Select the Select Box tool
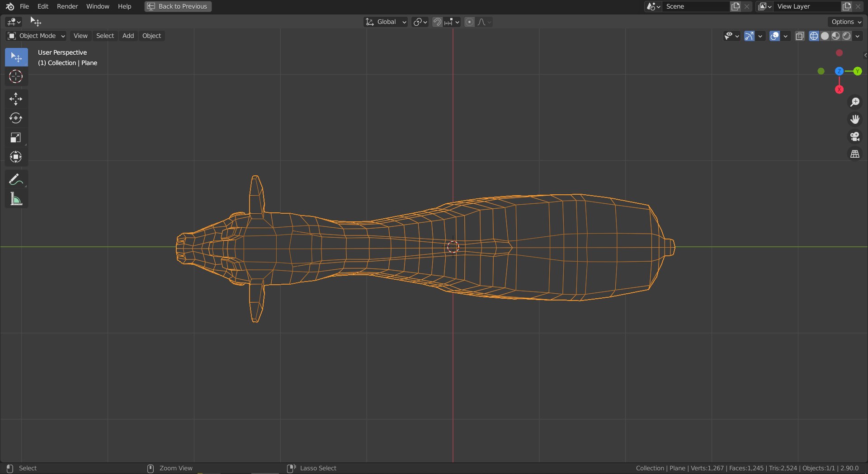The width and height of the screenshot is (868, 474). click(x=16, y=57)
